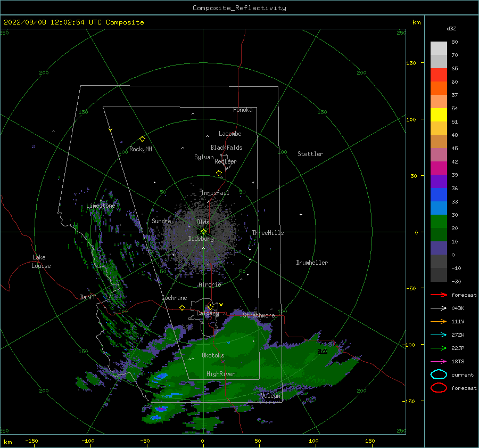Pick the bright green swatch between 30 and 20
479x448 pixels.
(x=439, y=222)
